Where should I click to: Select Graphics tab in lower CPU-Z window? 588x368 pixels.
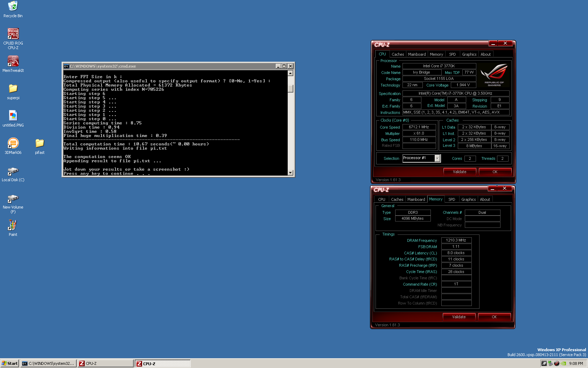click(x=468, y=199)
